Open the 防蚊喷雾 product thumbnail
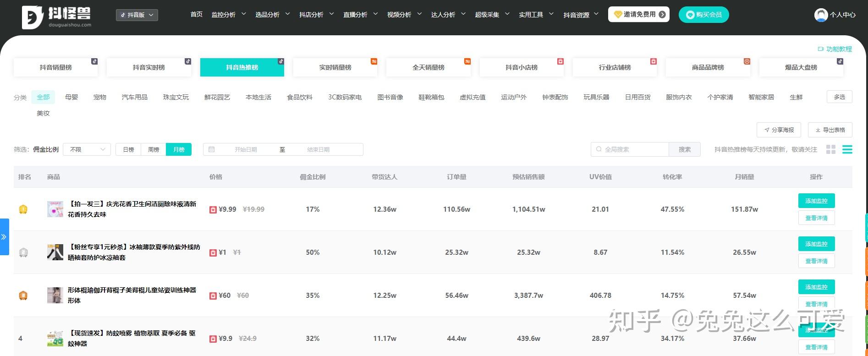Screen dimensions: 868x356 [x=55, y=338]
